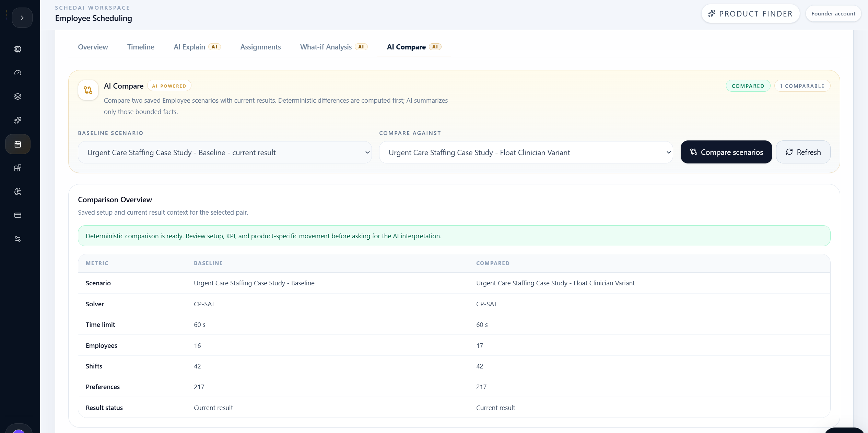Click the 'Employee Scheduling' page title
The height and width of the screenshot is (433, 868).
(x=93, y=18)
